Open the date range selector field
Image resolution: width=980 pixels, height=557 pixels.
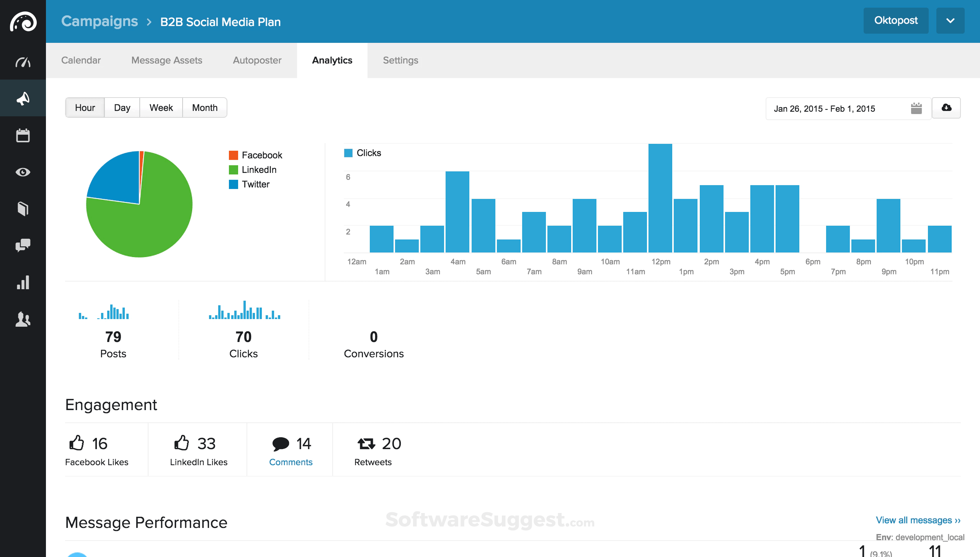[x=823, y=108]
